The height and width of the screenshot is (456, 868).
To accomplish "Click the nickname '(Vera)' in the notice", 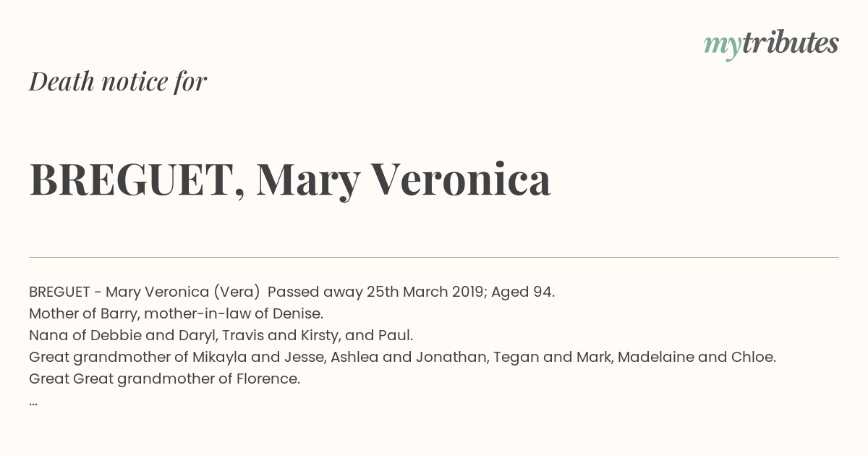I will click(236, 292).
